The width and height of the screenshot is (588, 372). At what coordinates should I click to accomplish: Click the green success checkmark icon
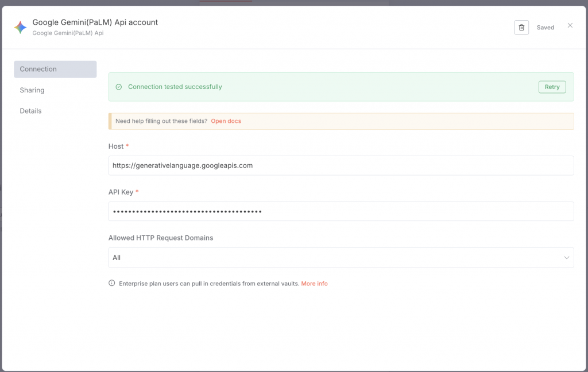tap(118, 87)
